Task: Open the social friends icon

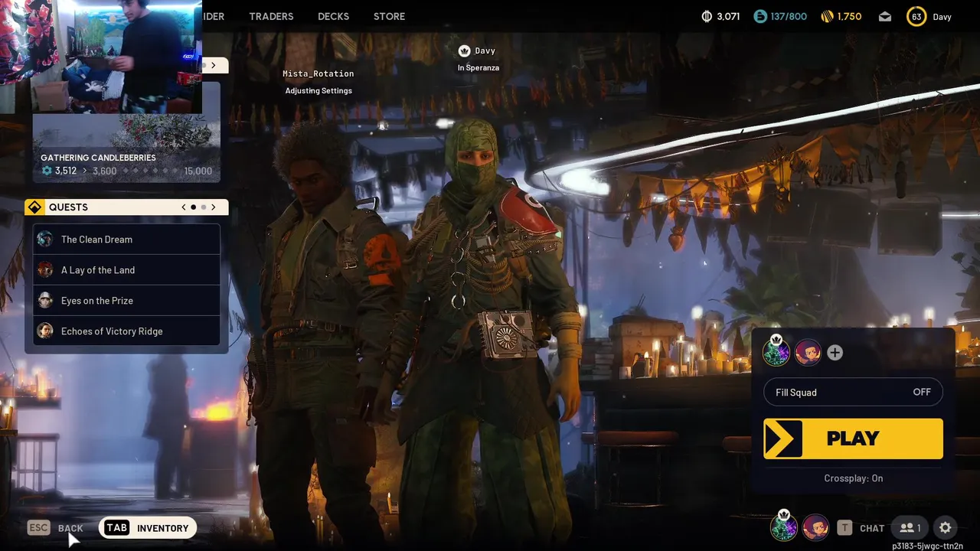Action: (x=910, y=528)
